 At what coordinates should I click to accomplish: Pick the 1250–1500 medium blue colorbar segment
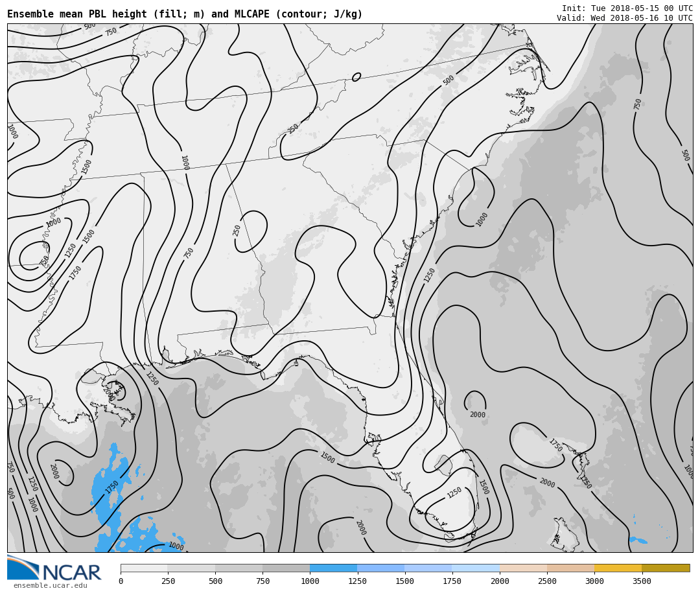[x=381, y=568]
